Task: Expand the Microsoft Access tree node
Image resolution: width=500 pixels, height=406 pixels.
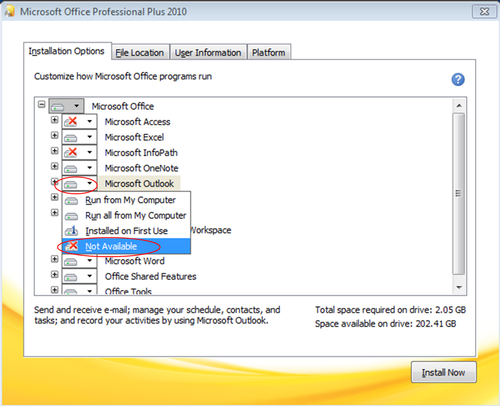Action: pos(55,120)
